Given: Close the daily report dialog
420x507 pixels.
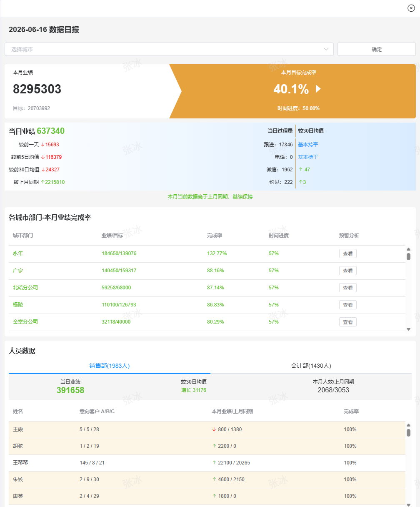Looking at the screenshot, I should coord(411,8).
